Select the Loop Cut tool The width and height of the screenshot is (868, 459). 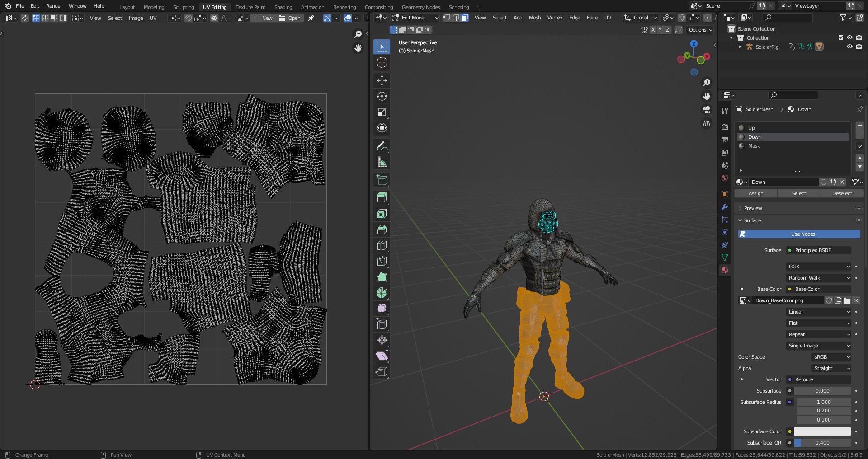coord(382,245)
